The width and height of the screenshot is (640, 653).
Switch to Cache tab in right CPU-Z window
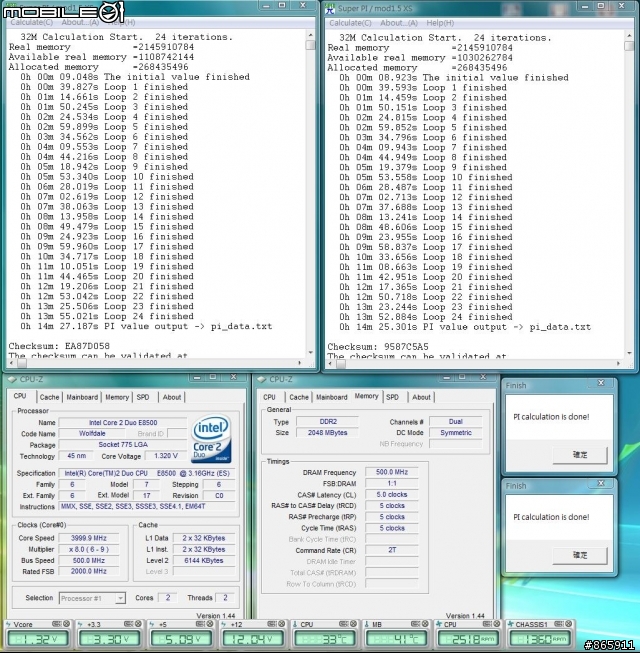click(x=299, y=397)
